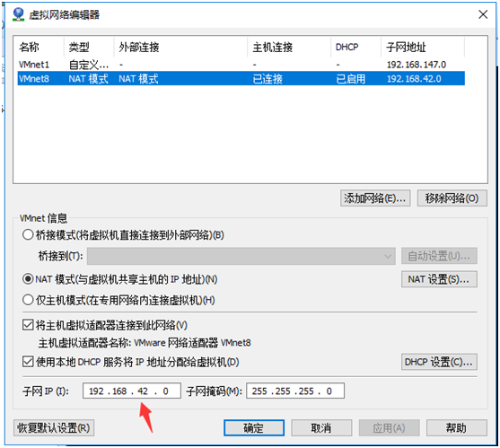Click 自动设置(U)... button
Screen dimensions: 500x448
click(x=439, y=256)
